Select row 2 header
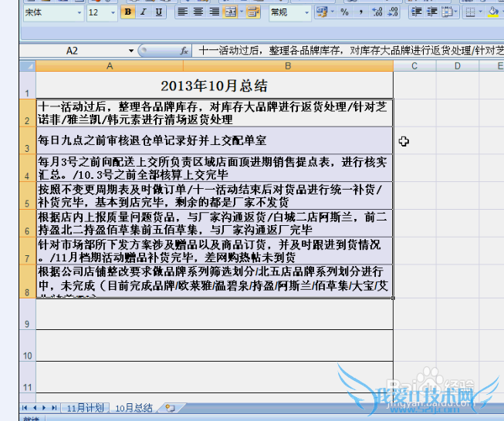 pyautogui.click(x=28, y=113)
